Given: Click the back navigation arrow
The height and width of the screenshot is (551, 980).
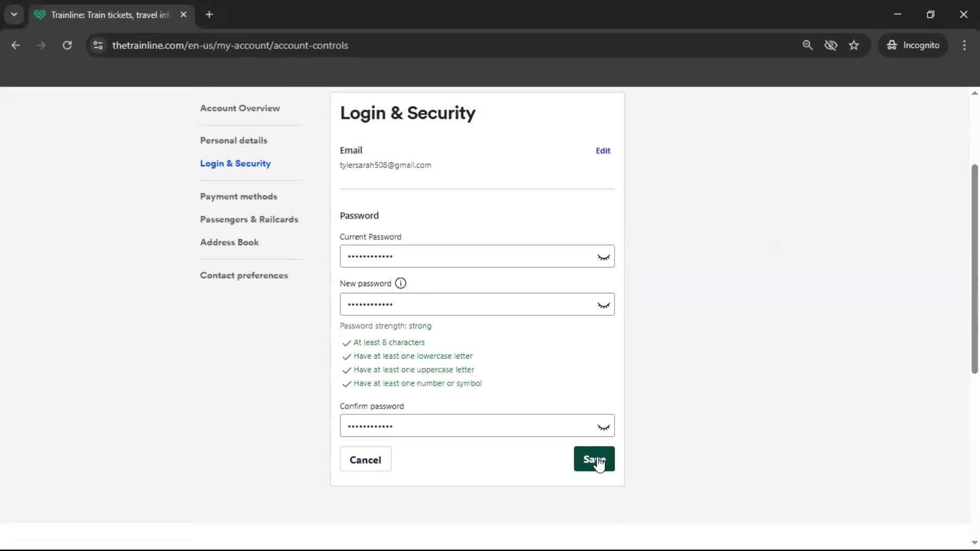Looking at the screenshot, I should (x=15, y=45).
